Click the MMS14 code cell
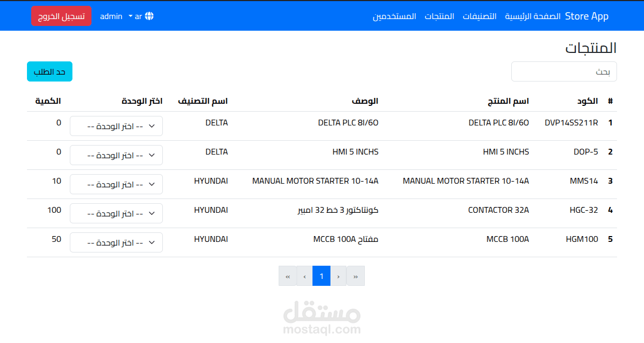 click(584, 181)
